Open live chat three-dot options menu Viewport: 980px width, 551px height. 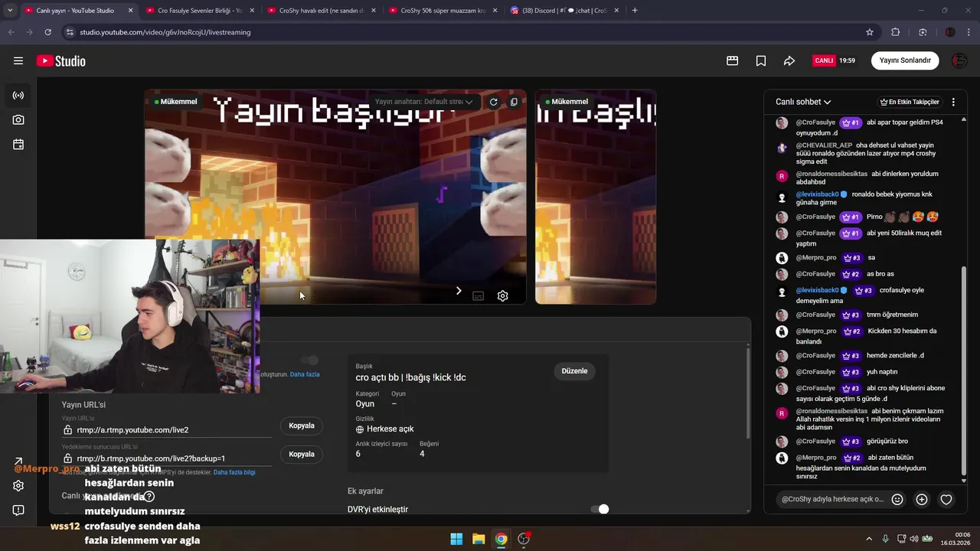(953, 102)
